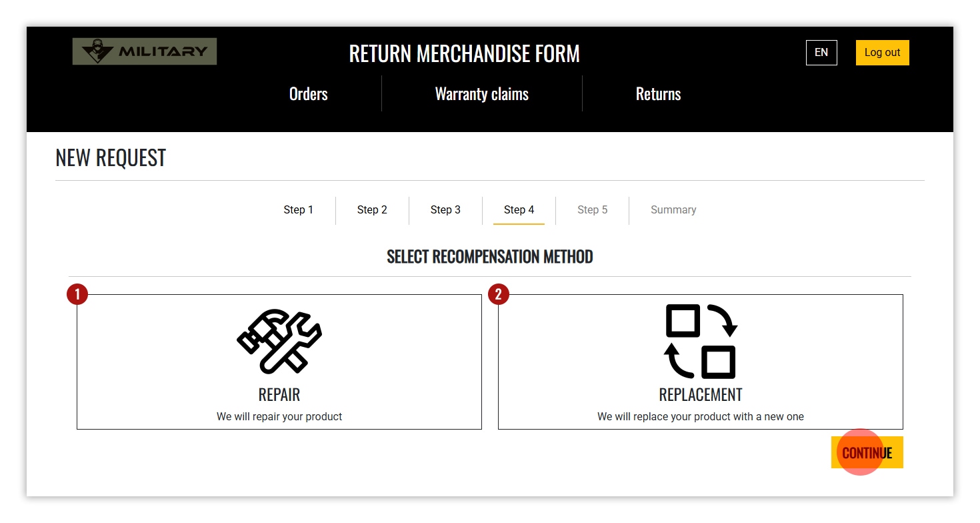Click the red number 1 badge
This screenshot has height=523, width=980.
tap(77, 294)
